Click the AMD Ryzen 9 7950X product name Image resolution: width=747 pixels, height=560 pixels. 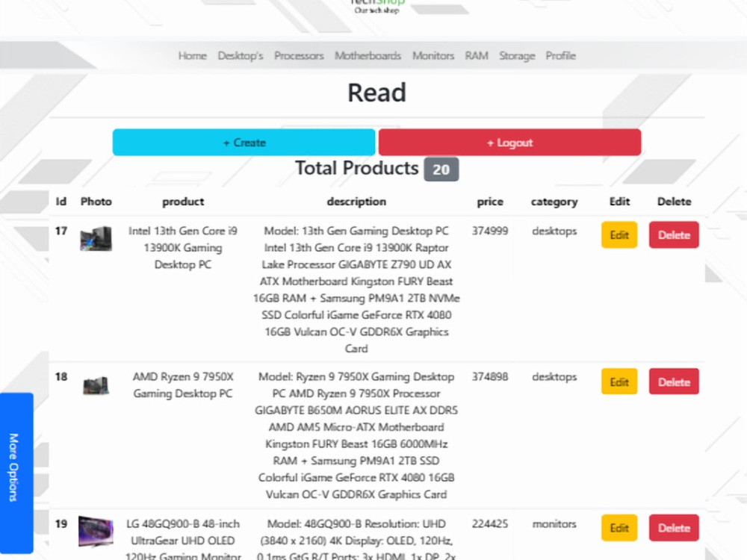pyautogui.click(x=183, y=385)
